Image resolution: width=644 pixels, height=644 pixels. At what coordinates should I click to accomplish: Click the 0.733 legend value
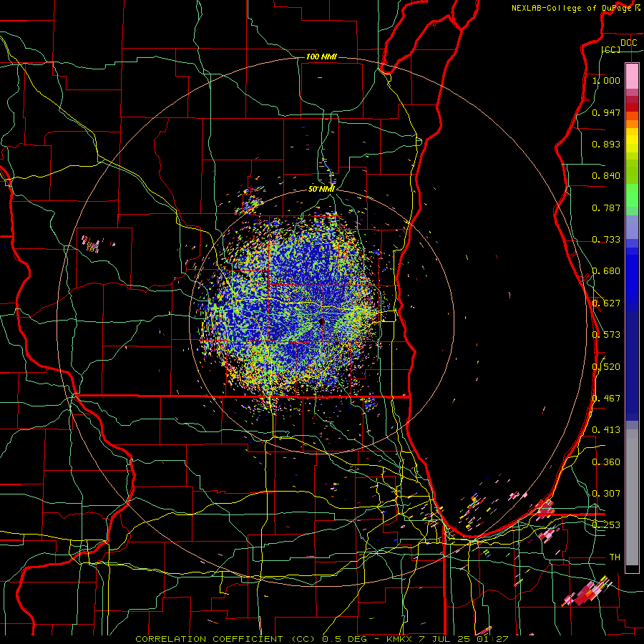(x=606, y=240)
